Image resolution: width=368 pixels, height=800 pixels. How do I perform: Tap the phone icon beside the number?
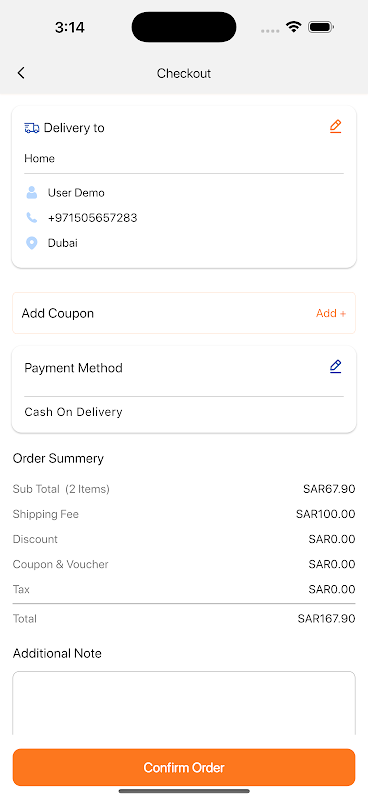point(32,218)
